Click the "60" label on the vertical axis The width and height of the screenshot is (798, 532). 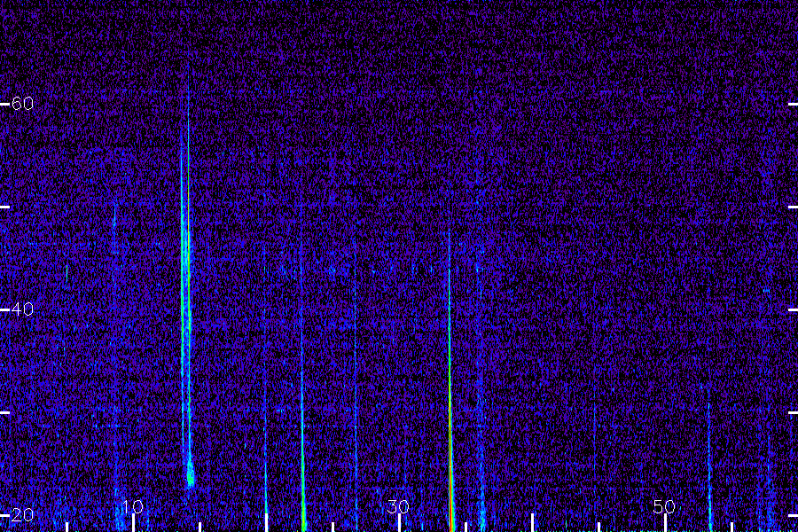click(22, 104)
